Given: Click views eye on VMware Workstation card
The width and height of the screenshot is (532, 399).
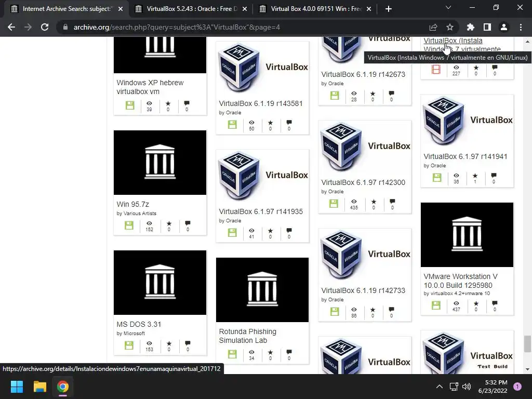Looking at the screenshot, I should pos(456,303).
